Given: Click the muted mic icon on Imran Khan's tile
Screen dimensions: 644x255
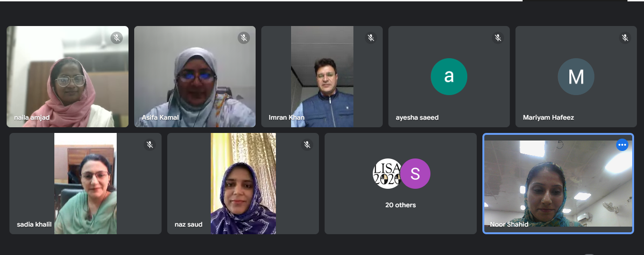Looking at the screenshot, I should (371, 38).
